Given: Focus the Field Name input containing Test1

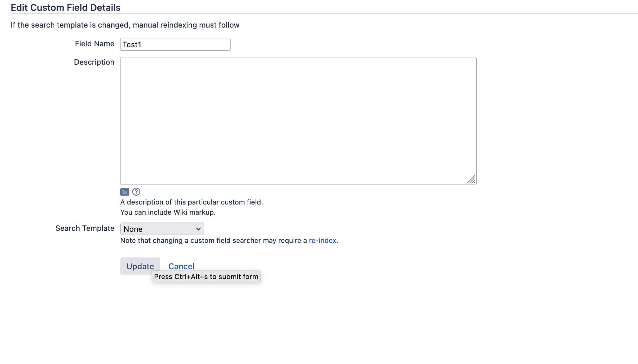Looking at the screenshot, I should [x=175, y=44].
